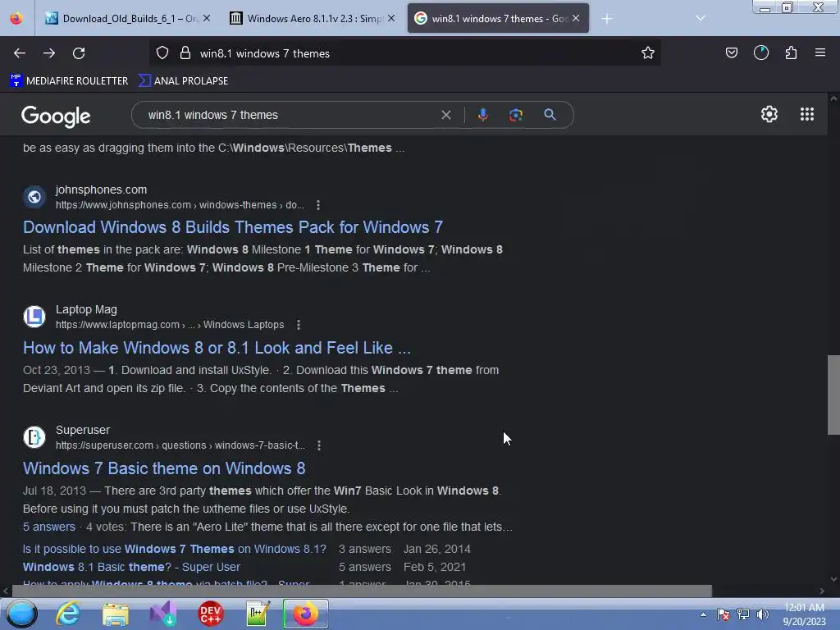Screen dimensions: 840x630
Task: Select the win8.1 windows 7 themes tab
Action: [498, 19]
